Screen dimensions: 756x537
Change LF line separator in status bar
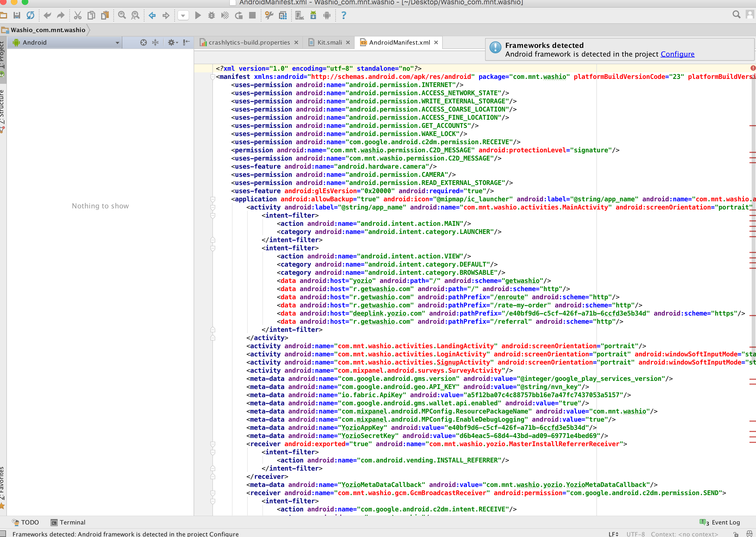pyautogui.click(x=613, y=534)
